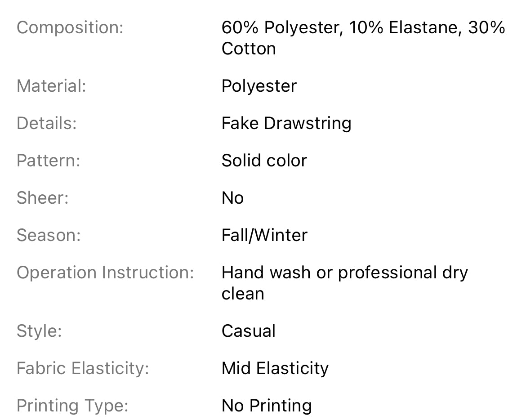Click the "Mid Elasticity" value
This screenshot has width=526, height=420.
pyautogui.click(x=275, y=368)
